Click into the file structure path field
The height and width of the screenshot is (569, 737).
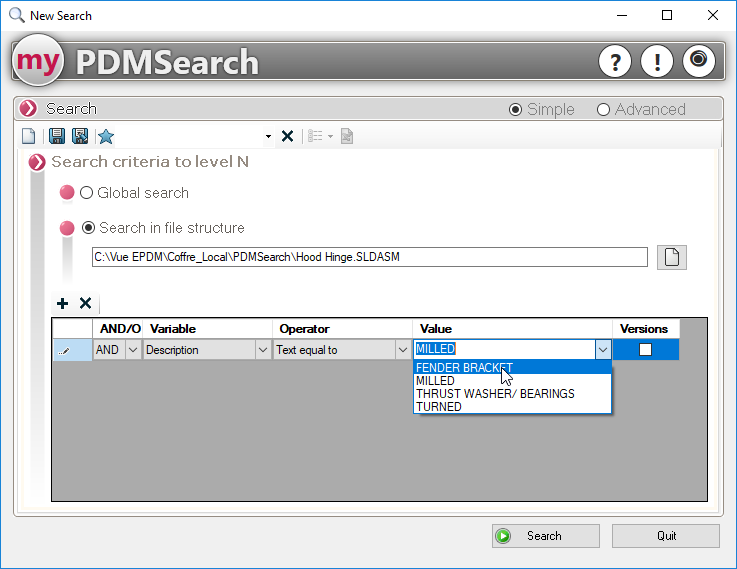click(x=369, y=257)
